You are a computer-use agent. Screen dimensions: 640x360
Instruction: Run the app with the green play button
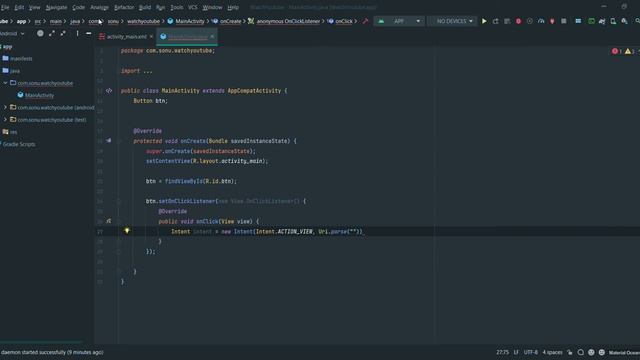484,21
